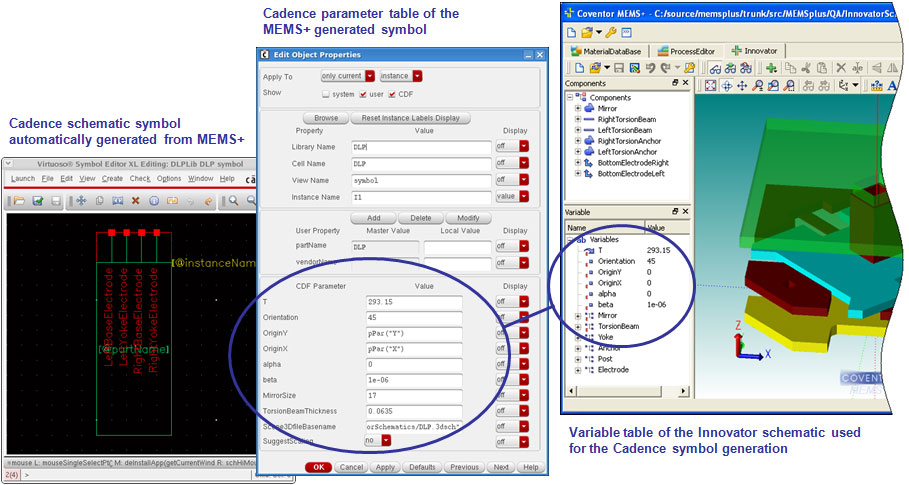Image resolution: width=909 pixels, height=485 pixels.
Task: Click green plus Add component icon
Action: coord(771,68)
